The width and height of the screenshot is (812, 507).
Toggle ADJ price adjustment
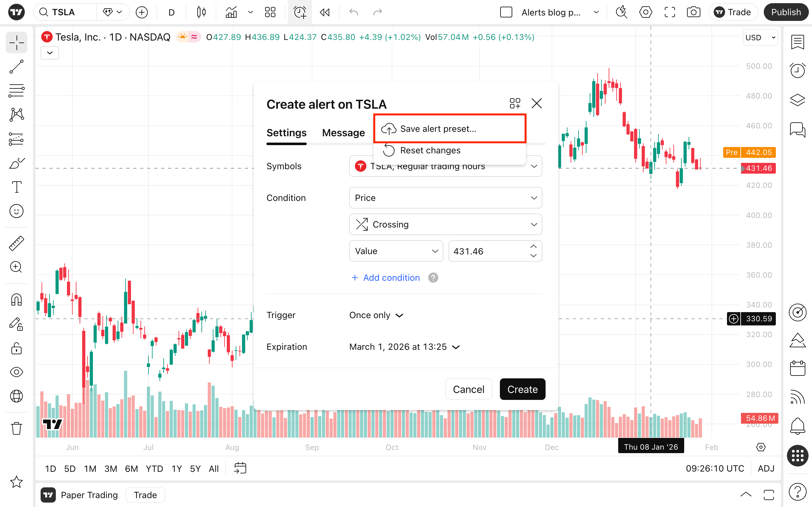pyautogui.click(x=766, y=468)
